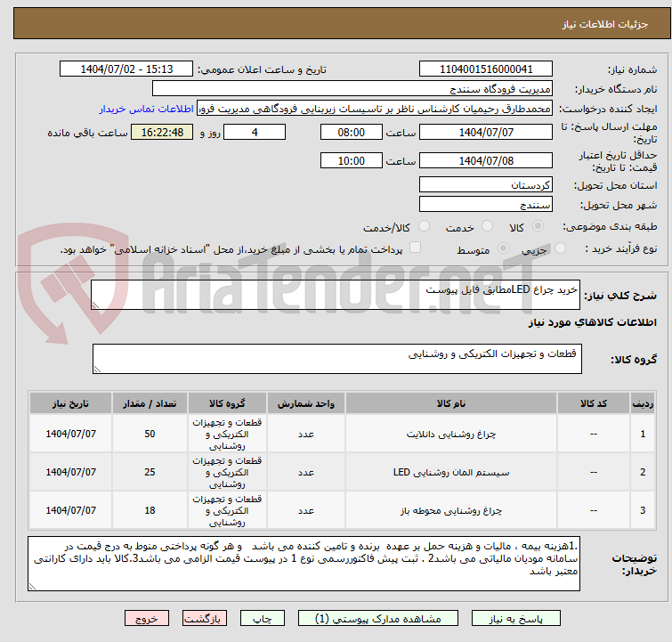This screenshot has width=672, height=642.
Task: Click quantity cell 25 in row 2
Action: pyautogui.click(x=150, y=472)
